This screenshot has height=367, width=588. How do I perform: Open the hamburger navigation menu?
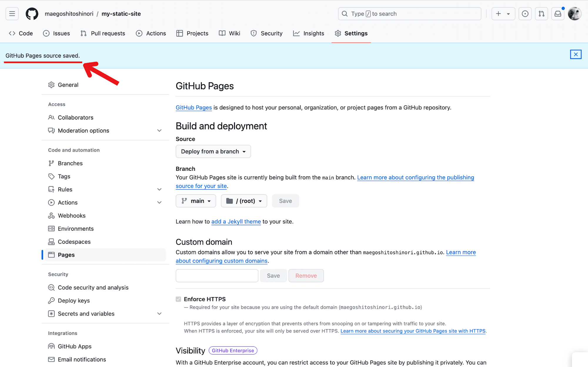(12, 14)
